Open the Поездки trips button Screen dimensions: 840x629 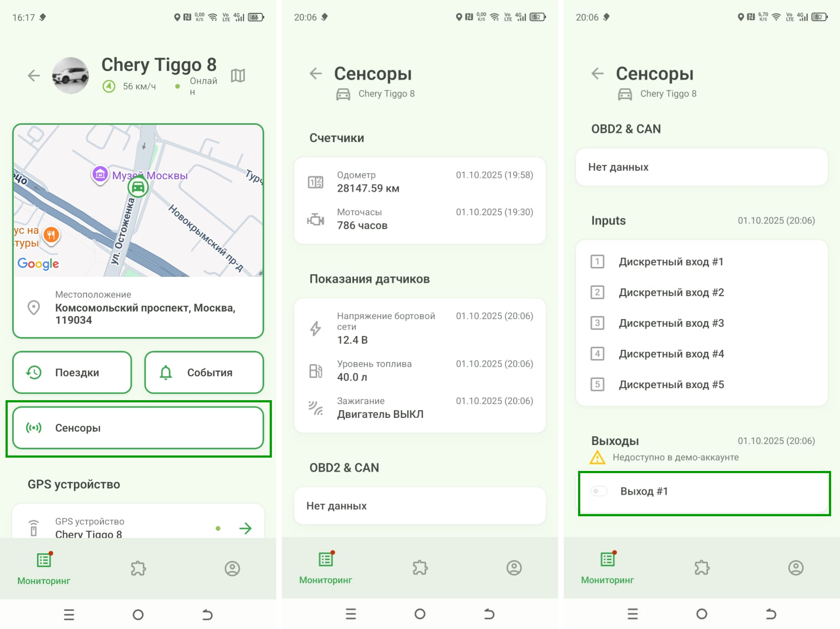coord(72,372)
